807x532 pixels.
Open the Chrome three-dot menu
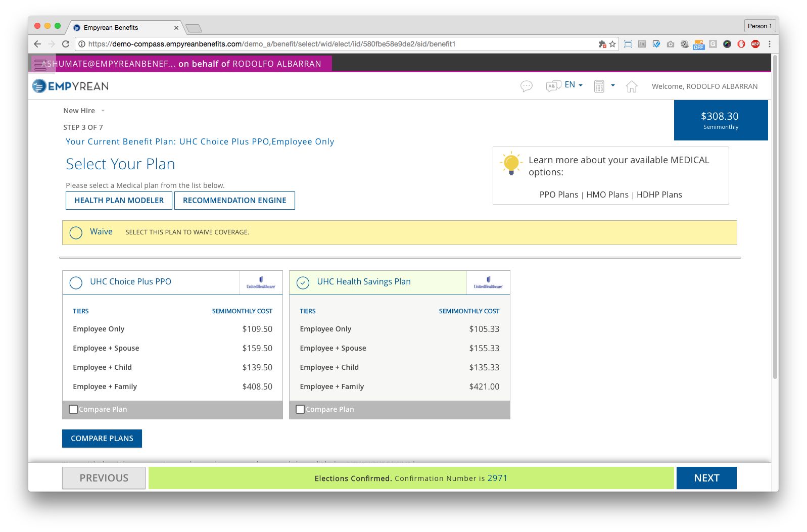point(770,44)
